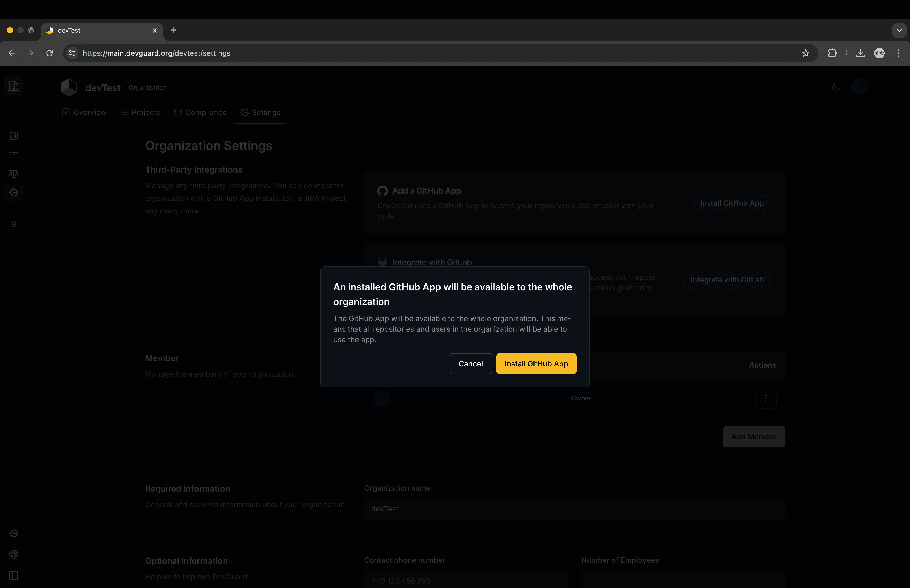This screenshot has height=588, width=910.
Task: Open the Compliance scales icon in the sidebar
Action: [14, 173]
